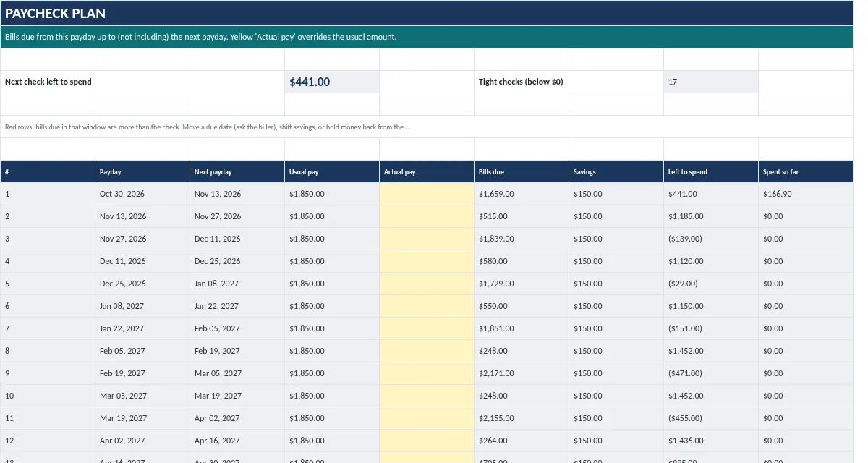Screen dimensions: 868x463
Task: Select the $1,839.00 bills due cell
Action: 522,239
